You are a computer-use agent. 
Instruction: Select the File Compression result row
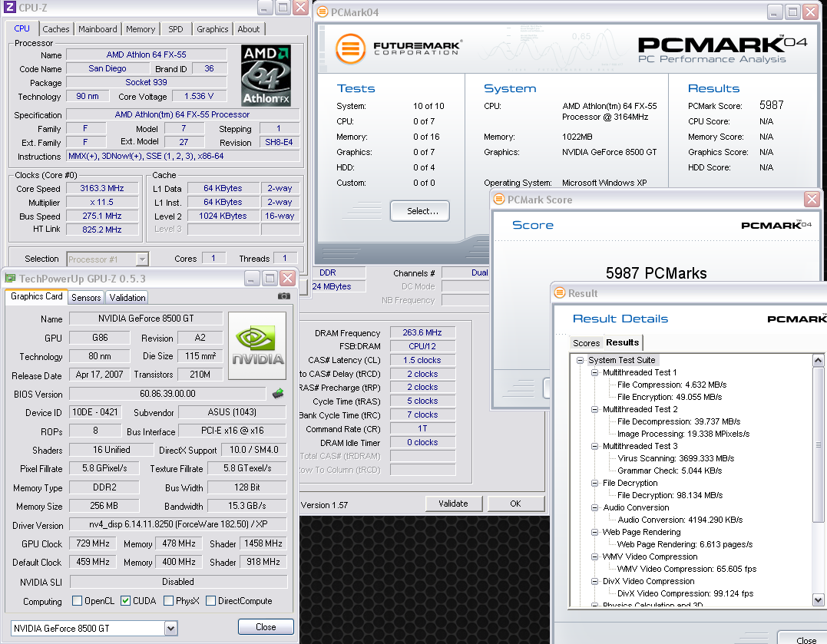pyautogui.click(x=671, y=385)
